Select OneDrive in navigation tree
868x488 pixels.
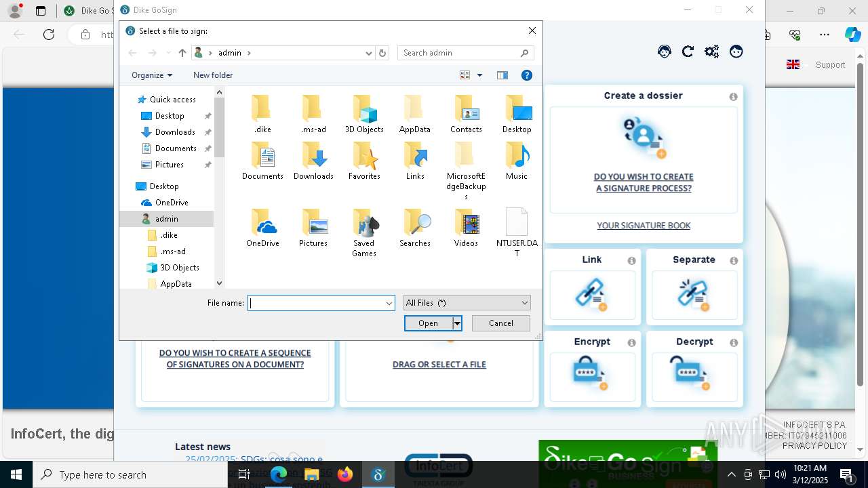[x=172, y=203]
